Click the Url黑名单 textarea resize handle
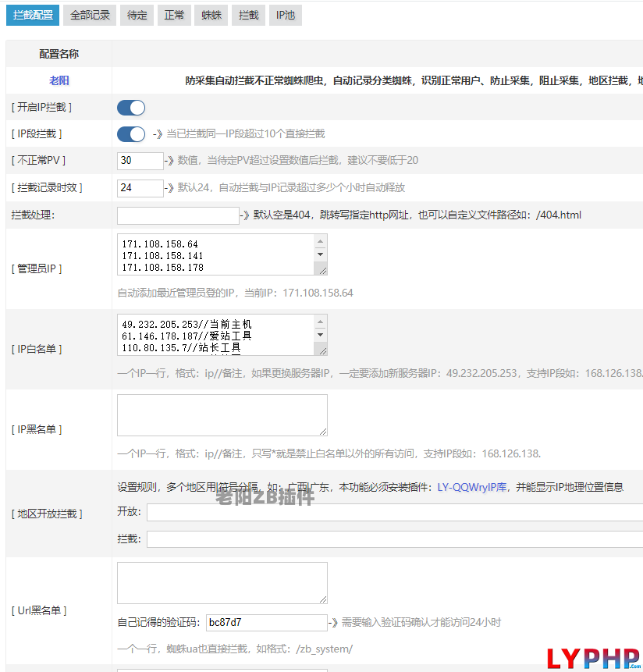This screenshot has width=643, height=672. tap(323, 599)
